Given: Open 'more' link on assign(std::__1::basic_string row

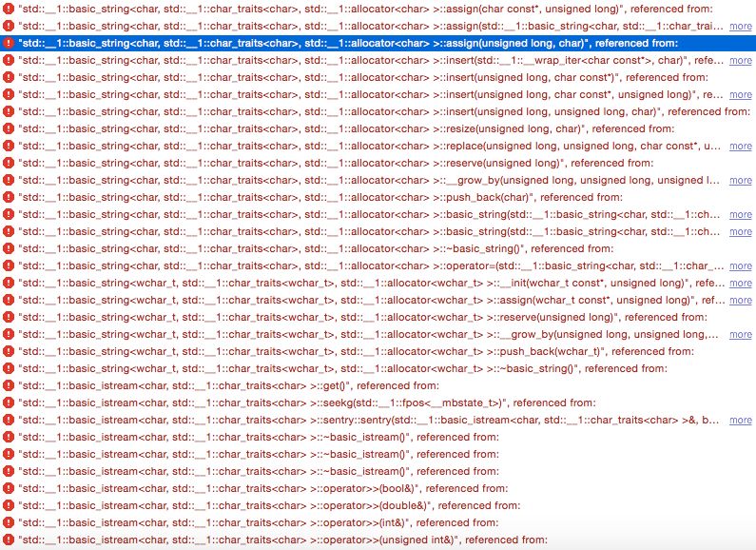Looking at the screenshot, I should pos(741,26).
